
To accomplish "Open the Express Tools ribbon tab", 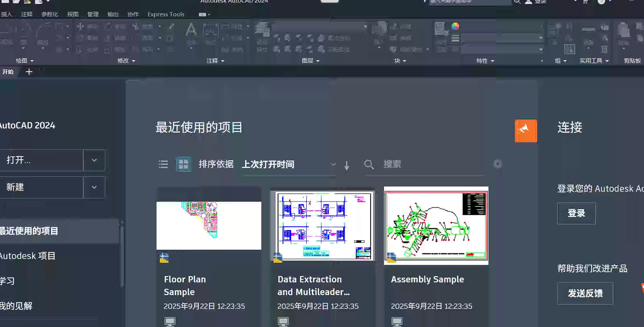I will point(166,14).
